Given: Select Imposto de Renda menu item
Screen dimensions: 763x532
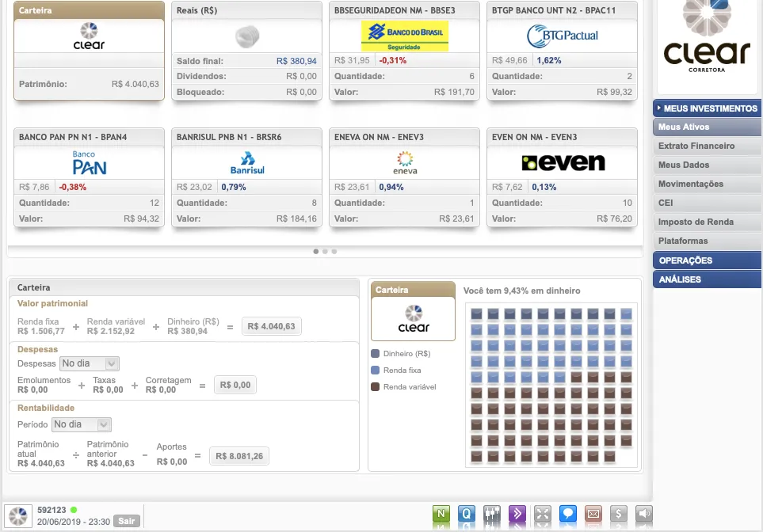Looking at the screenshot, I should click(x=696, y=222).
